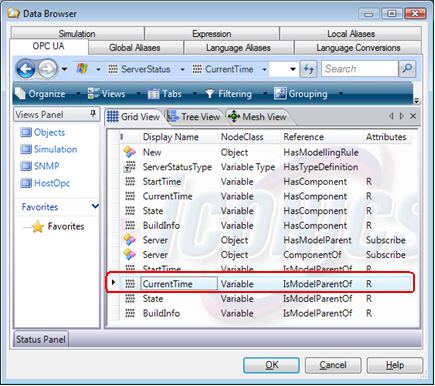Image resolution: width=435 pixels, height=386 pixels.
Task: Click the toolbar overflow options arrow
Action: tap(416, 101)
